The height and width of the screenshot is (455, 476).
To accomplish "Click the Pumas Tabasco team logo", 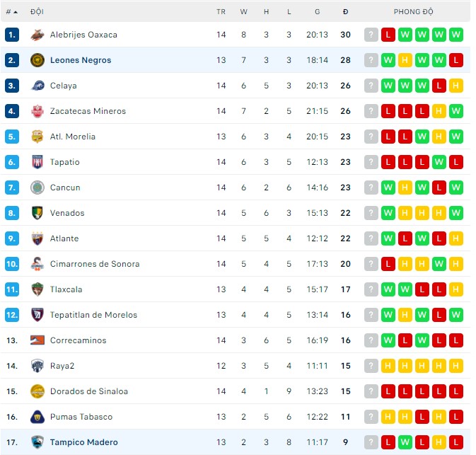I will [37, 417].
